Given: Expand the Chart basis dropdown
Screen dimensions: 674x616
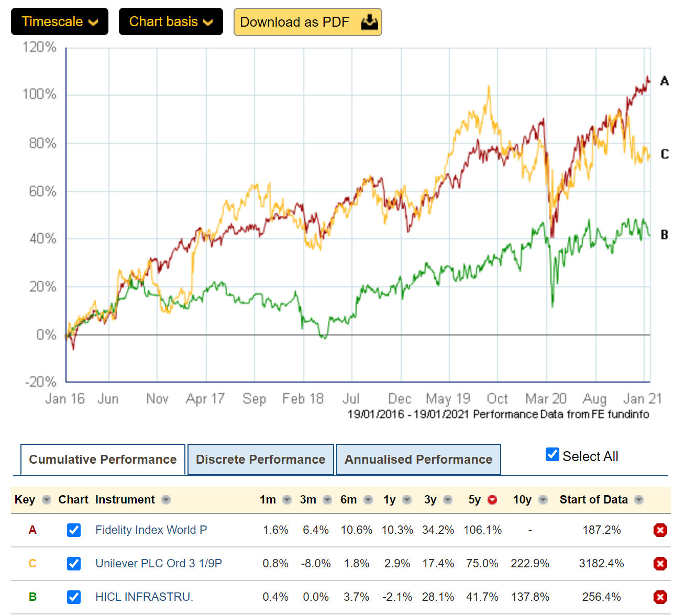Looking at the screenshot, I should 171,21.
